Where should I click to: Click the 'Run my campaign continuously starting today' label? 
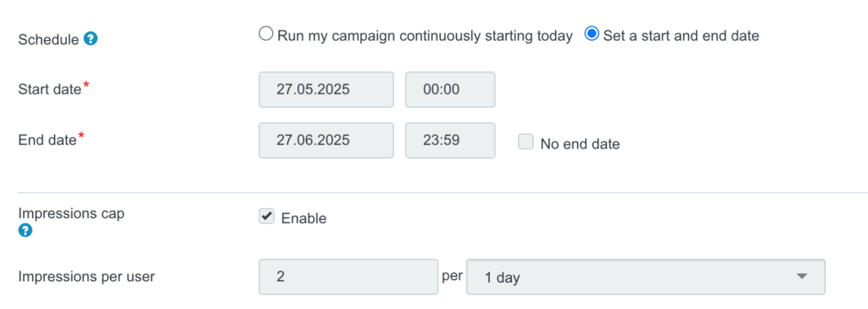(x=425, y=36)
